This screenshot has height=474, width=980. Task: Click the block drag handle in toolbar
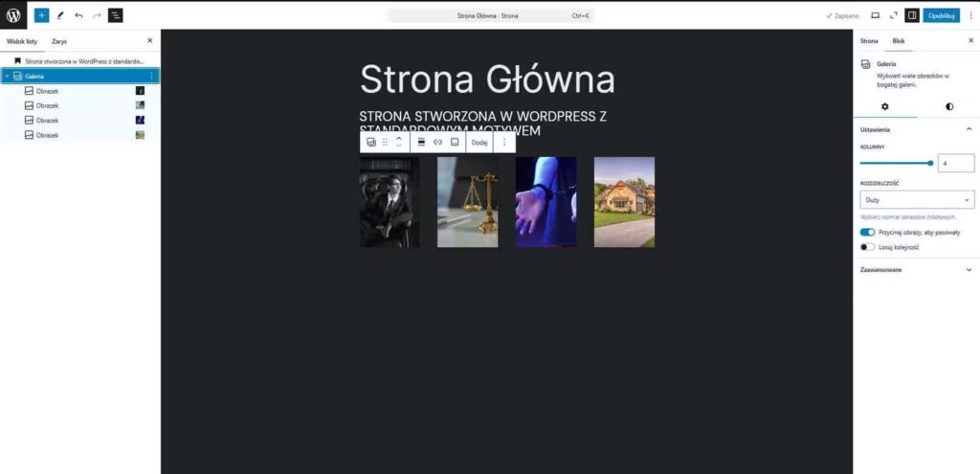click(385, 142)
